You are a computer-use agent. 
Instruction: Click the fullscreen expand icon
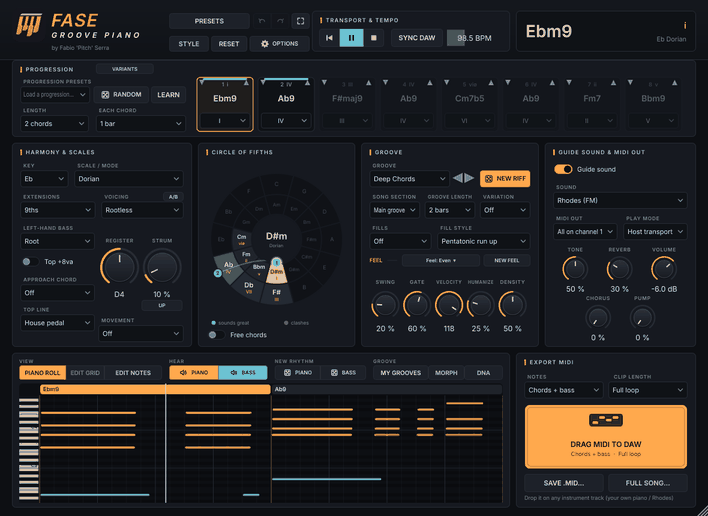tap(300, 21)
